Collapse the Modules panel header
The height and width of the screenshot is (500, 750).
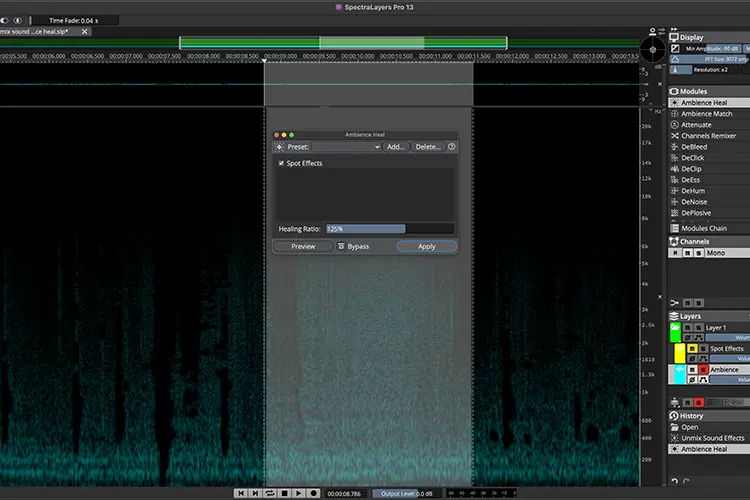coord(709,91)
